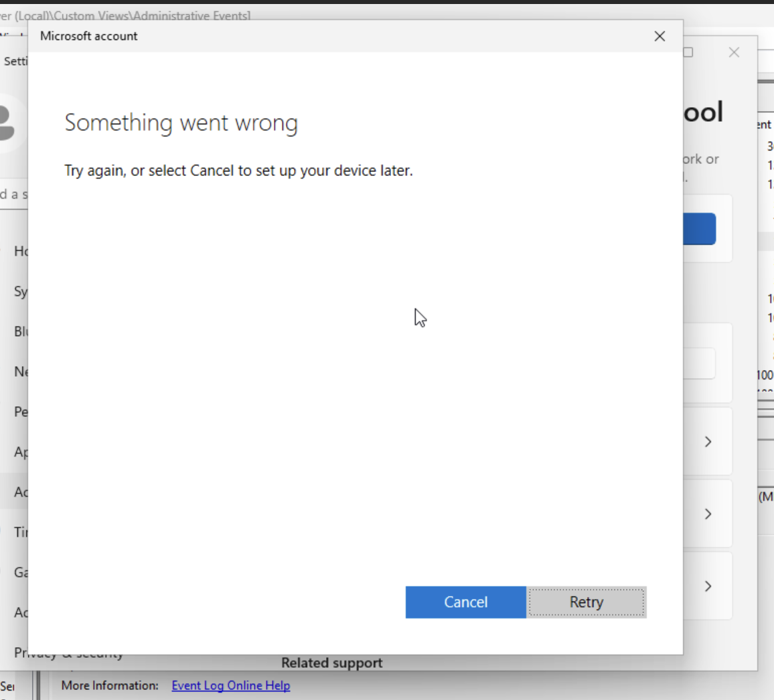Cancel the Microsoft account setup
Screen dimensions: 774x700
coord(465,602)
